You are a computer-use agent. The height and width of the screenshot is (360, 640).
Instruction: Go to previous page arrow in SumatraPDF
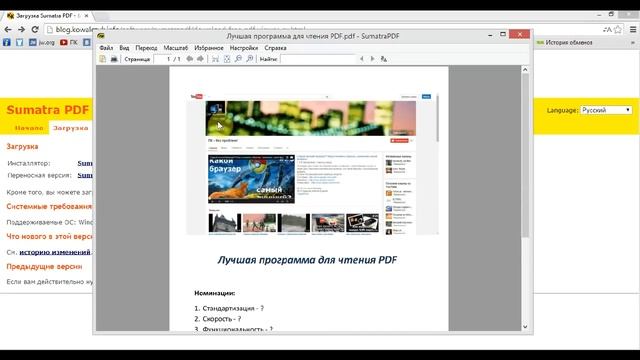click(189, 59)
